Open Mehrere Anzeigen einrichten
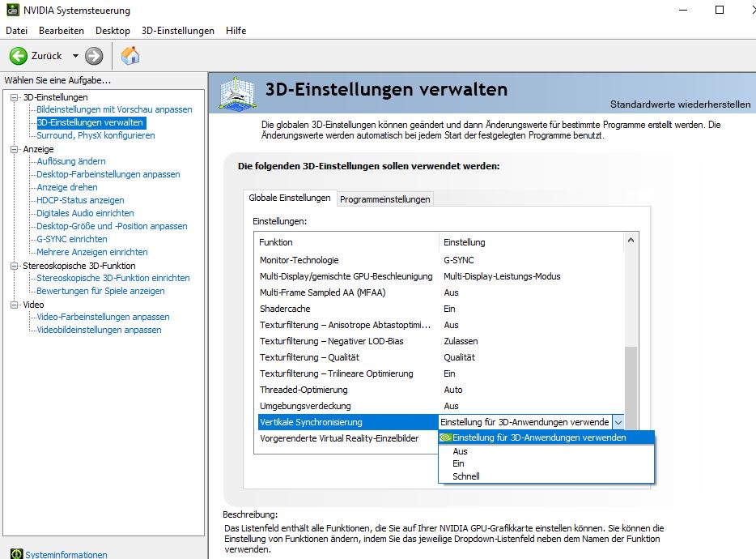 (91, 252)
